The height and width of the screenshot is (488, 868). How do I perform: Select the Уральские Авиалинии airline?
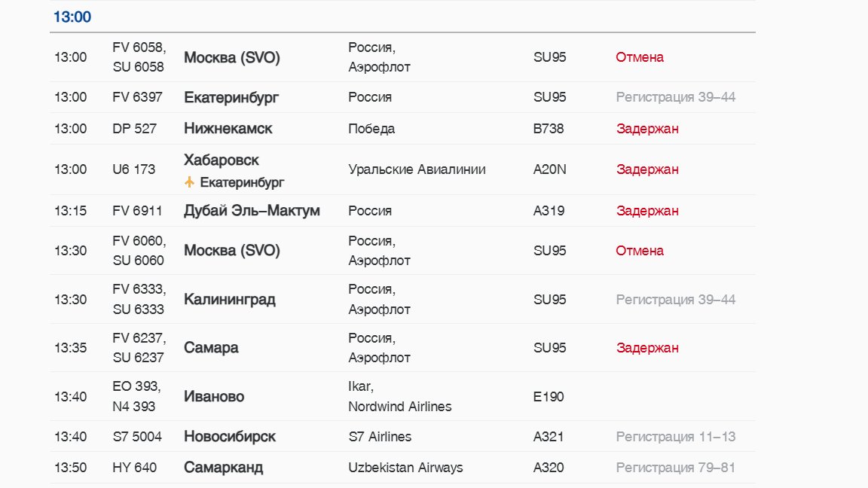point(417,169)
